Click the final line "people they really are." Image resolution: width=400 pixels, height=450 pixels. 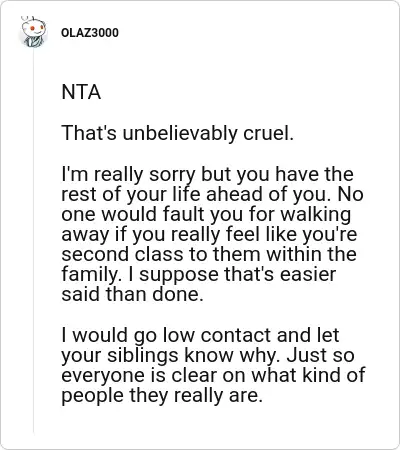[161, 396]
